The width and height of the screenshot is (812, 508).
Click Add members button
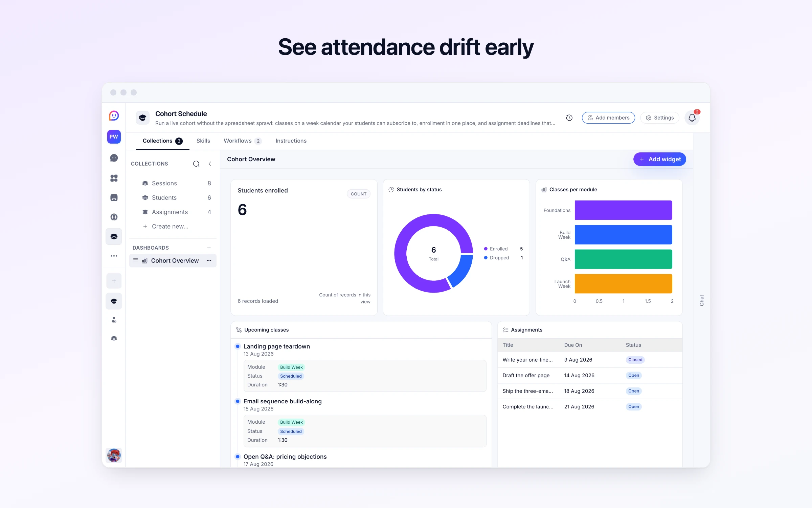pos(608,118)
